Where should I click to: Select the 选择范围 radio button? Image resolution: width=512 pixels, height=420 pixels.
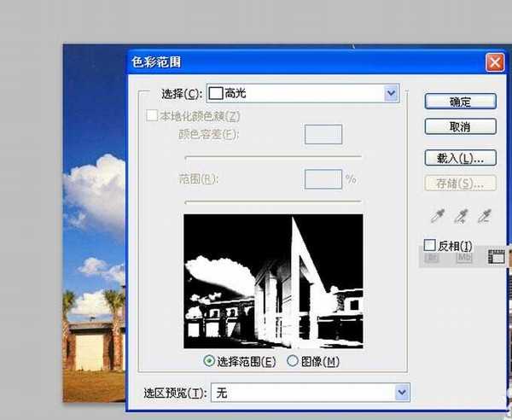pyautogui.click(x=209, y=361)
